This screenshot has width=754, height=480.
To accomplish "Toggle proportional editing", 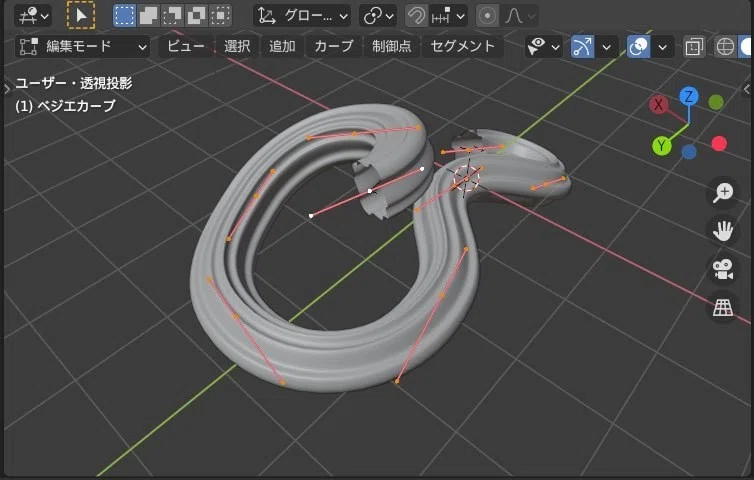I will coord(487,16).
